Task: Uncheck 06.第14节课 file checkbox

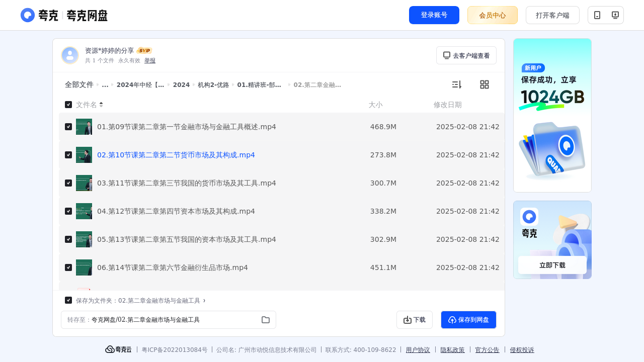Action: [x=68, y=267]
